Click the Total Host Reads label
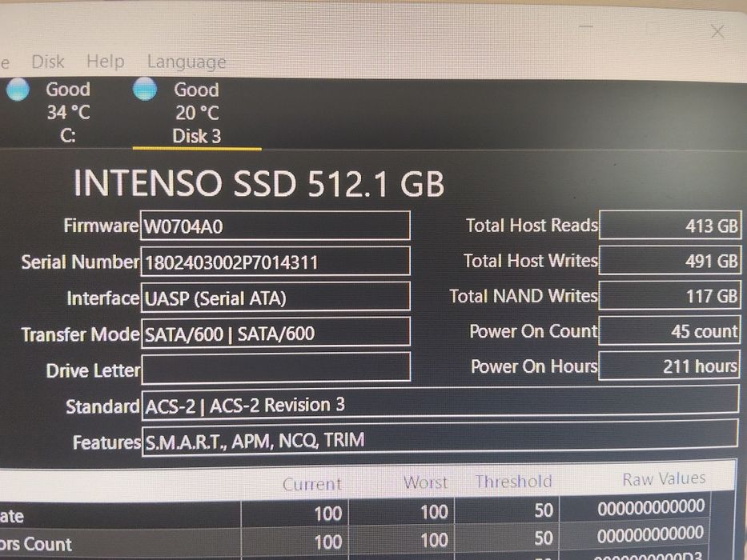747x560 pixels. click(x=532, y=226)
